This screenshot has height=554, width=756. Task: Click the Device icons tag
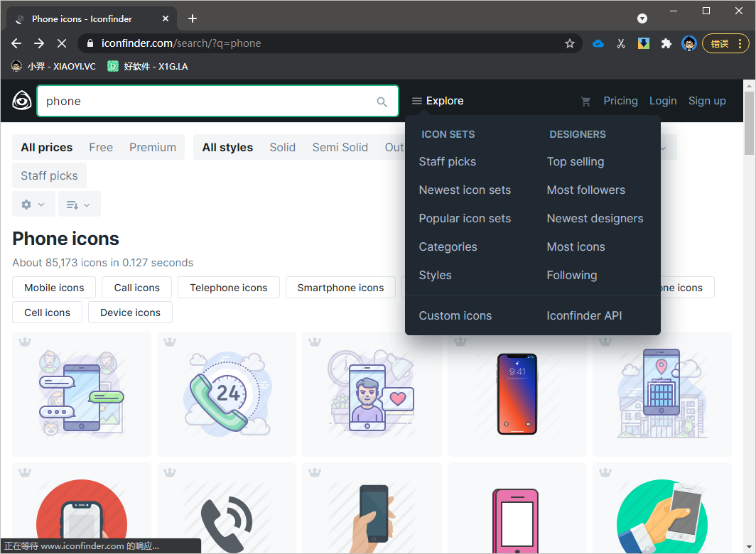point(130,313)
